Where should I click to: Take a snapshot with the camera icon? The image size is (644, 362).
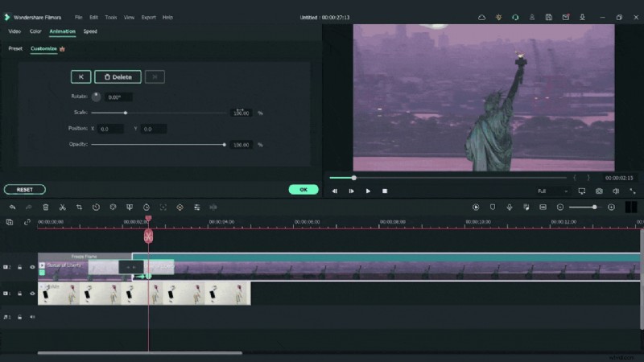tap(599, 191)
